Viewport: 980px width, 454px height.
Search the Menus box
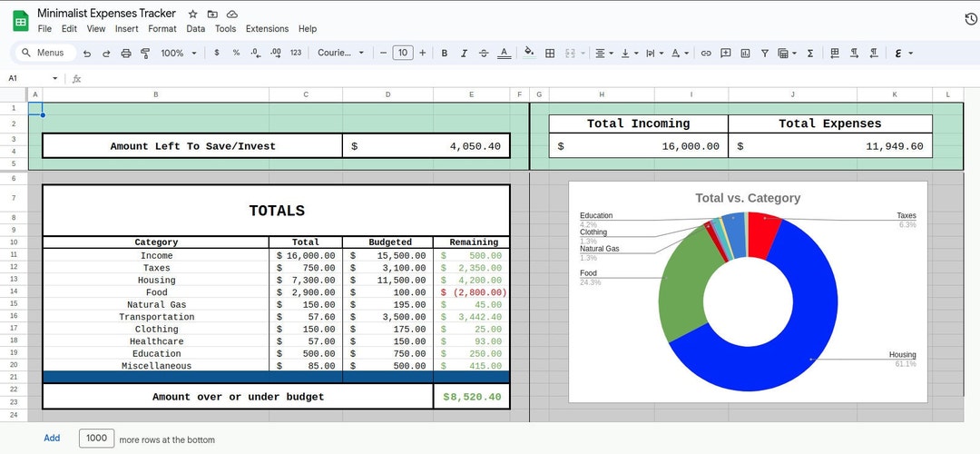45,54
